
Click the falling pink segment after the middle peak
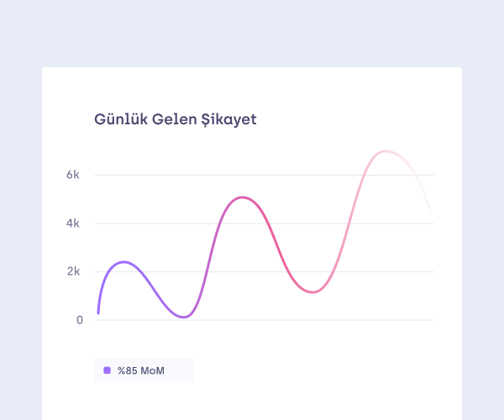[278, 244]
